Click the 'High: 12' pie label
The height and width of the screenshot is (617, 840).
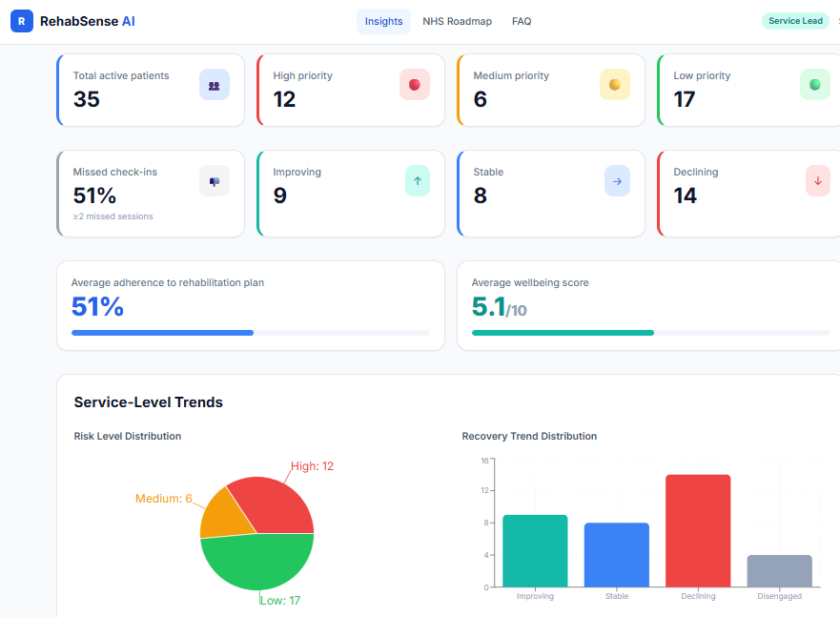pos(312,466)
